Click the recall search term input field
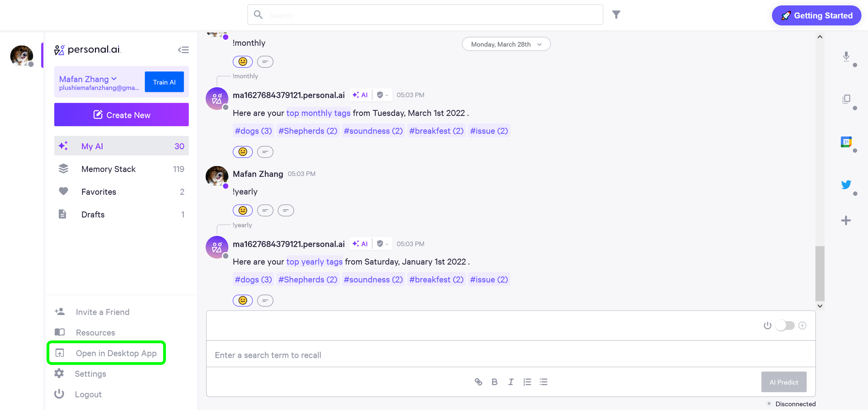This screenshot has width=868, height=410. click(472, 355)
